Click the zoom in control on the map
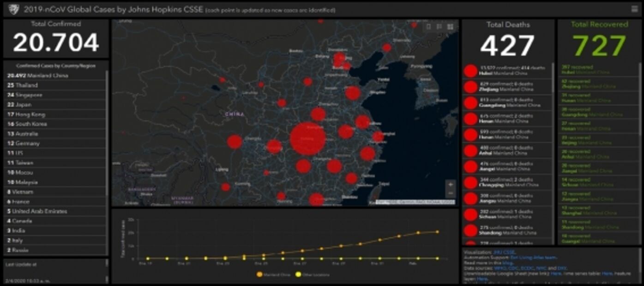Viewport: 644px width, 286px height. [x=450, y=184]
